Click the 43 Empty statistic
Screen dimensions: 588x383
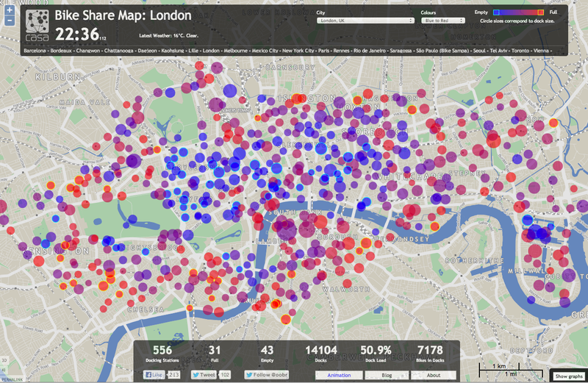(x=267, y=354)
